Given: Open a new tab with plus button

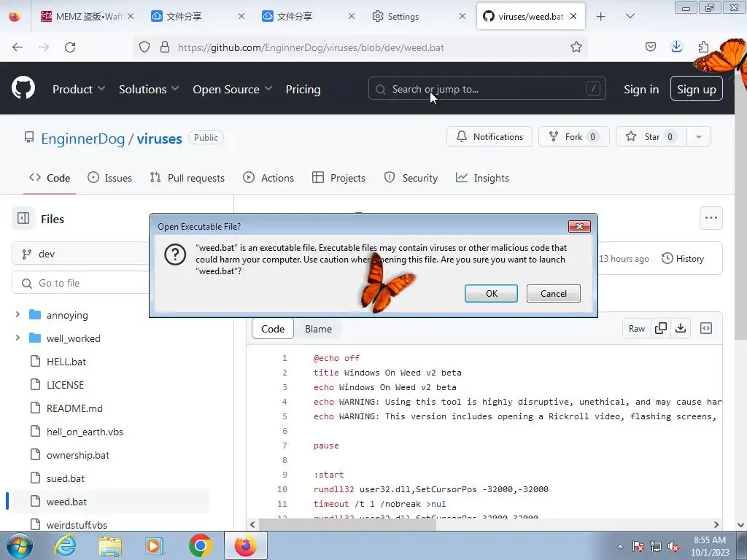Looking at the screenshot, I should pos(601,16).
